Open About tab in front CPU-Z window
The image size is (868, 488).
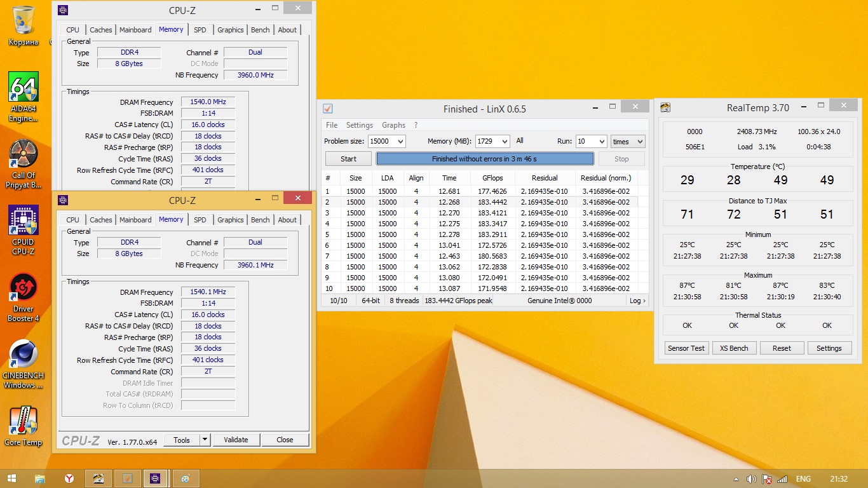tap(287, 220)
